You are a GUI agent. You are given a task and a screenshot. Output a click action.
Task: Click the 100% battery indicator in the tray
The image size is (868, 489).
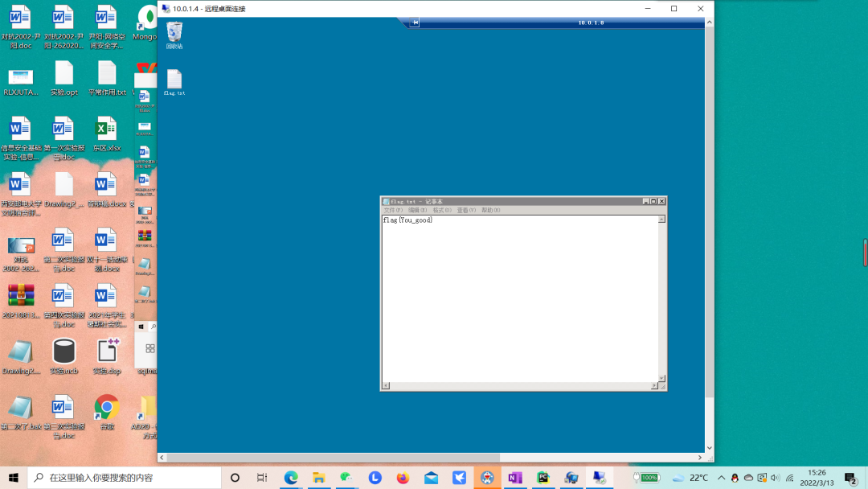[646, 478]
